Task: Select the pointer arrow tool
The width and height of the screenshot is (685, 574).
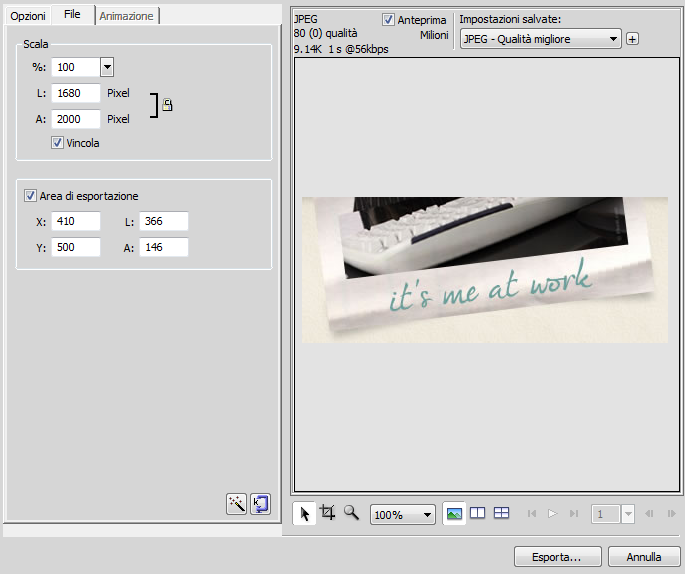Action: point(304,513)
